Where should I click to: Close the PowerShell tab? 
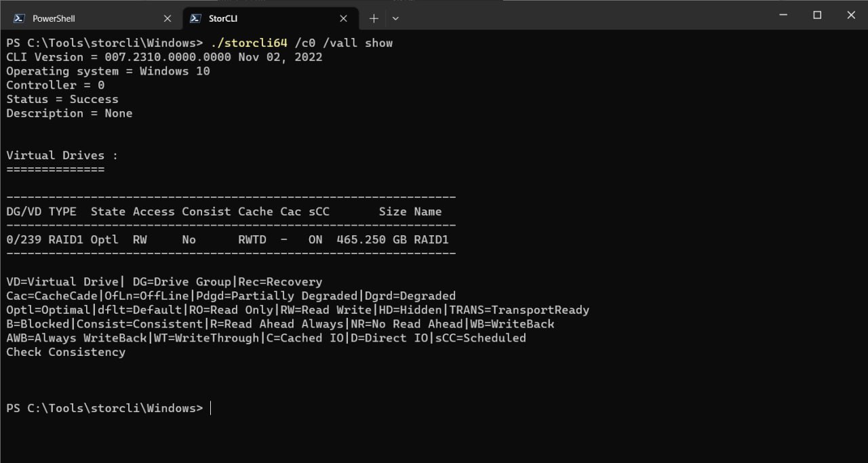[167, 18]
